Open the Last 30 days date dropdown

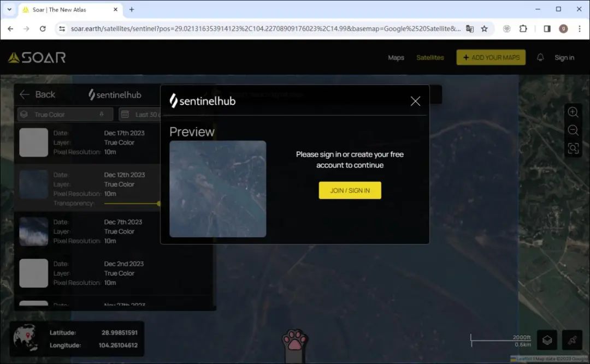140,114
